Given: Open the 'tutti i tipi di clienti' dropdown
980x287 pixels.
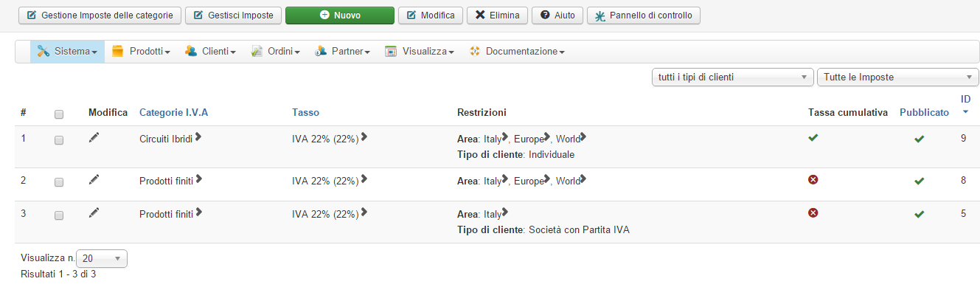Looking at the screenshot, I should 731,77.
